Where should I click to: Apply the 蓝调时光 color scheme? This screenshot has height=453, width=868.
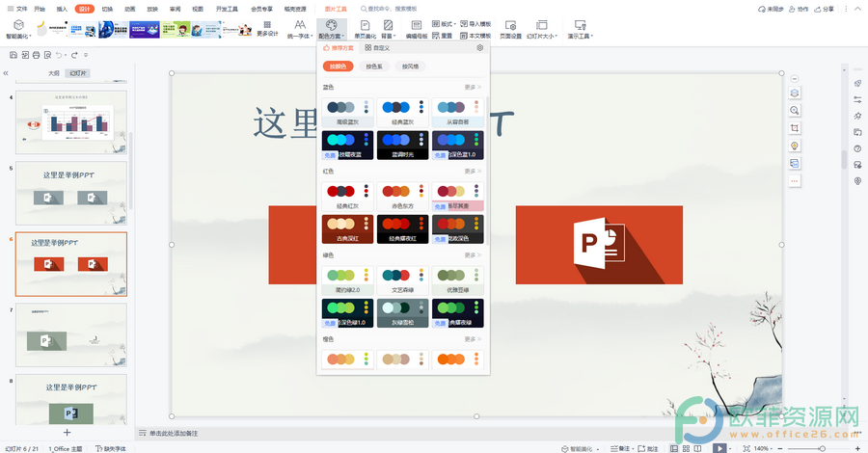tap(402, 145)
